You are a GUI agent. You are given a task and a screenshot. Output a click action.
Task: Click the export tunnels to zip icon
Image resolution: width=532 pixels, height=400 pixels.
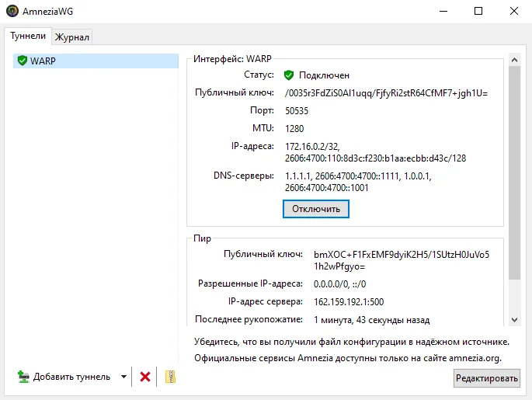point(170,377)
